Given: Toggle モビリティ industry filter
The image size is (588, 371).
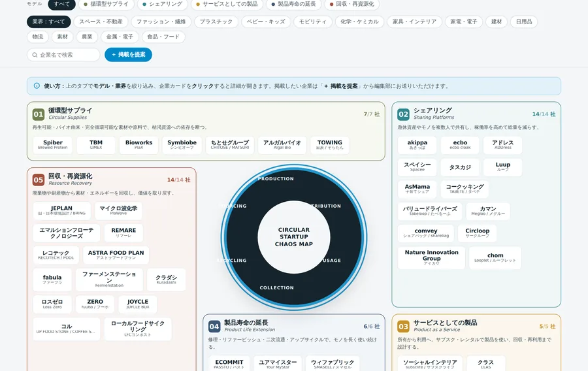Looking at the screenshot, I should [x=313, y=22].
